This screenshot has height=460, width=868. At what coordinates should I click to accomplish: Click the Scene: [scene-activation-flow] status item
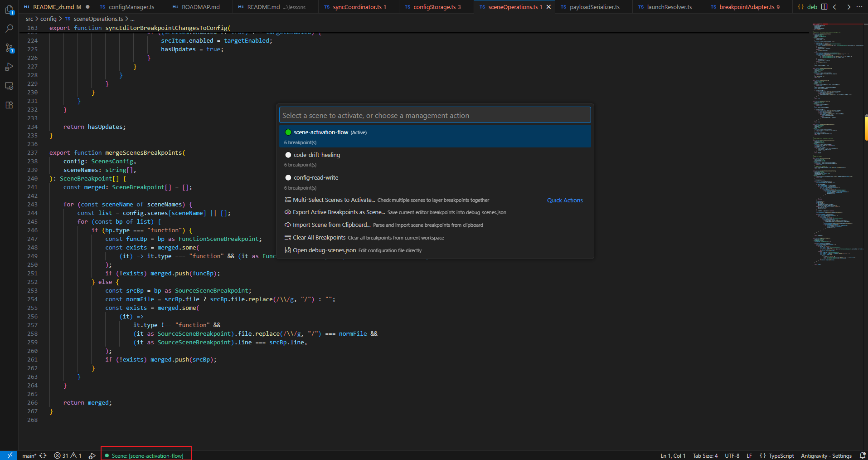coord(145,455)
